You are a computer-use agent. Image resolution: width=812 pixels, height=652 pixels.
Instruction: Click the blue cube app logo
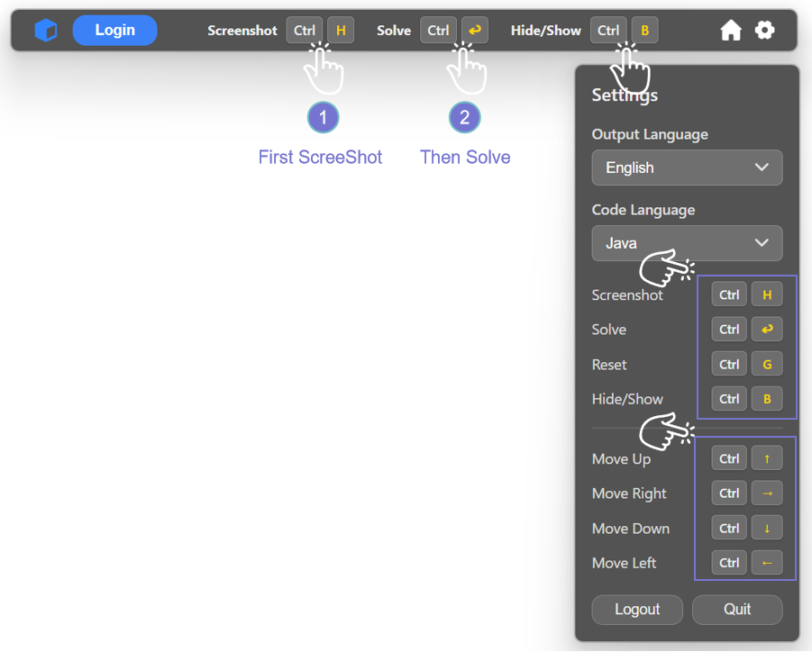click(46, 31)
